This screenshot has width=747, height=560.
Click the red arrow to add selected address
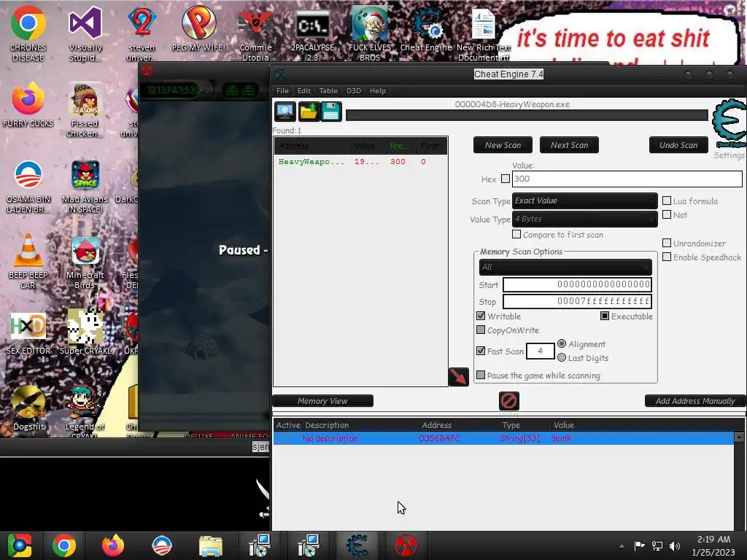459,377
